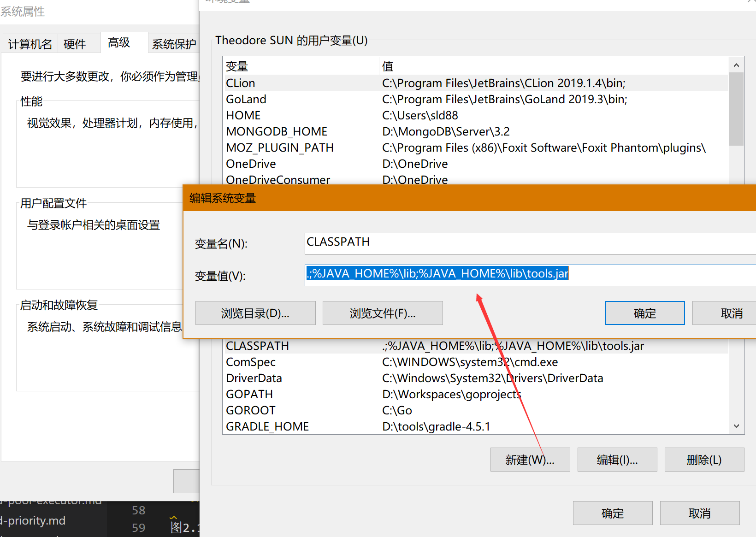The image size is (756, 537).
Task: Click the system variables scrollbar down arrow
Action: [736, 426]
